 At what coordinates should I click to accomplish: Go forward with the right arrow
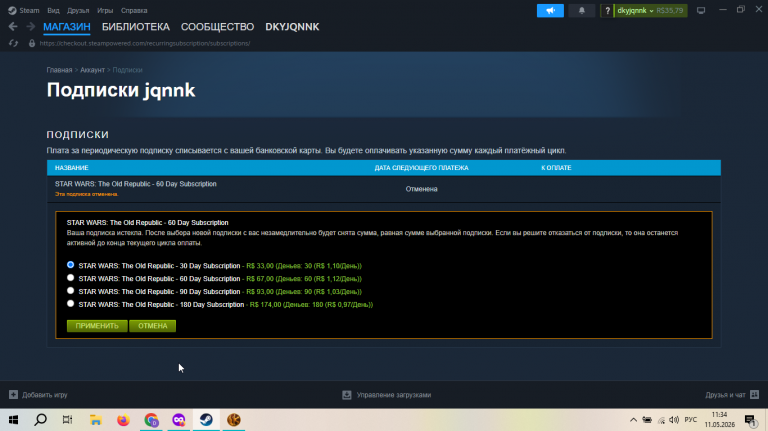(x=30, y=26)
